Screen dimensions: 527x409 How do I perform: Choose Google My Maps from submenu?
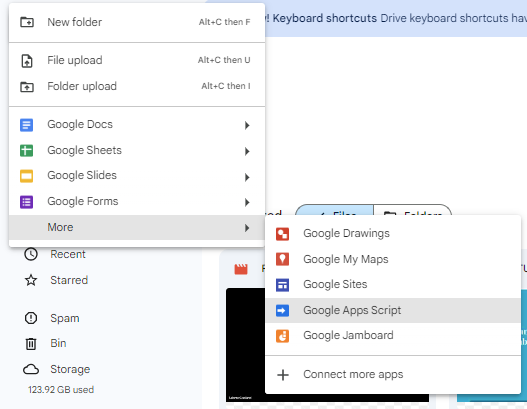tap(393, 259)
